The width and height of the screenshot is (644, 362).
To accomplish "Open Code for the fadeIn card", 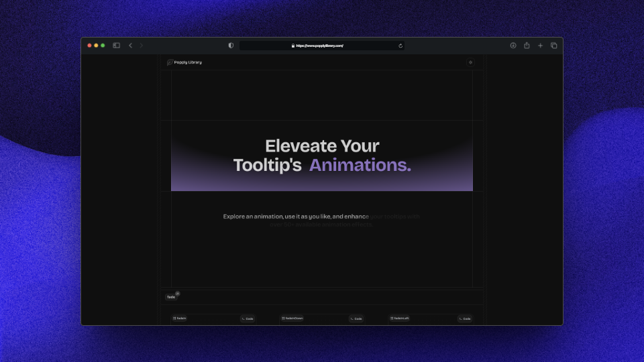I will [x=248, y=318].
